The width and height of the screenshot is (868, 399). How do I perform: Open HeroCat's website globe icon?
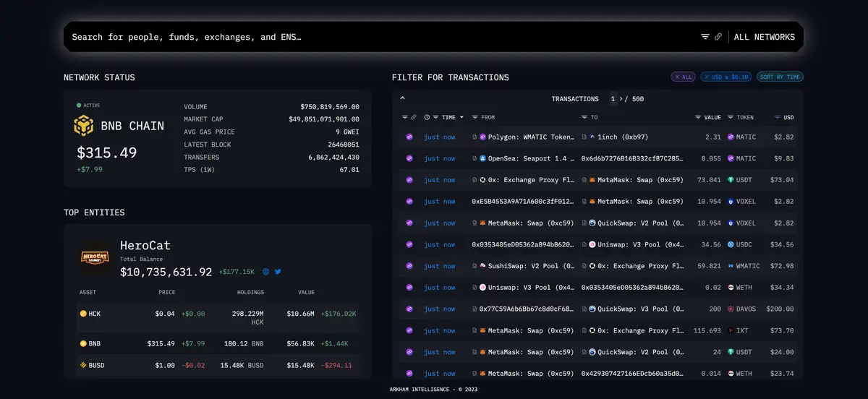coord(266,272)
